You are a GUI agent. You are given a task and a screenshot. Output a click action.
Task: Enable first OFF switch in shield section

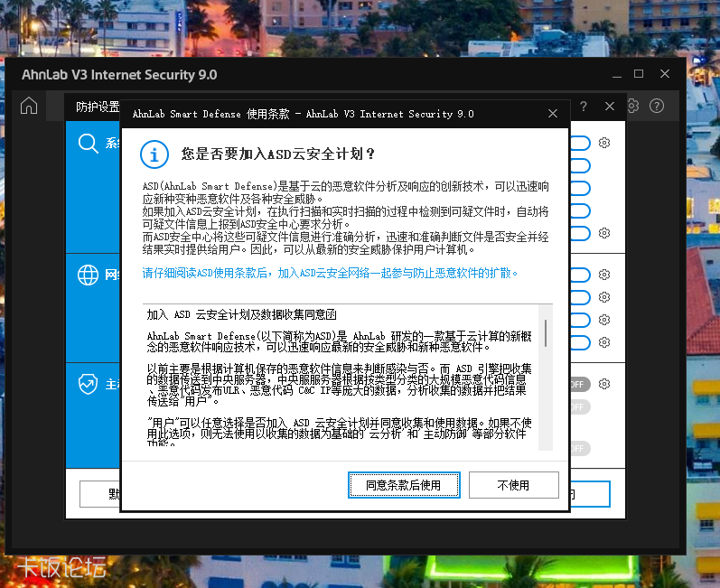pyautogui.click(x=580, y=384)
